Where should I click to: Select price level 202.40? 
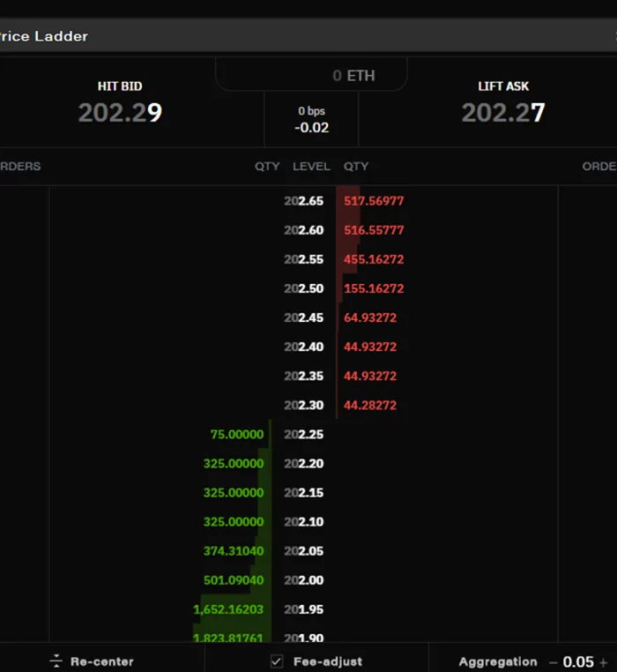pyautogui.click(x=304, y=347)
